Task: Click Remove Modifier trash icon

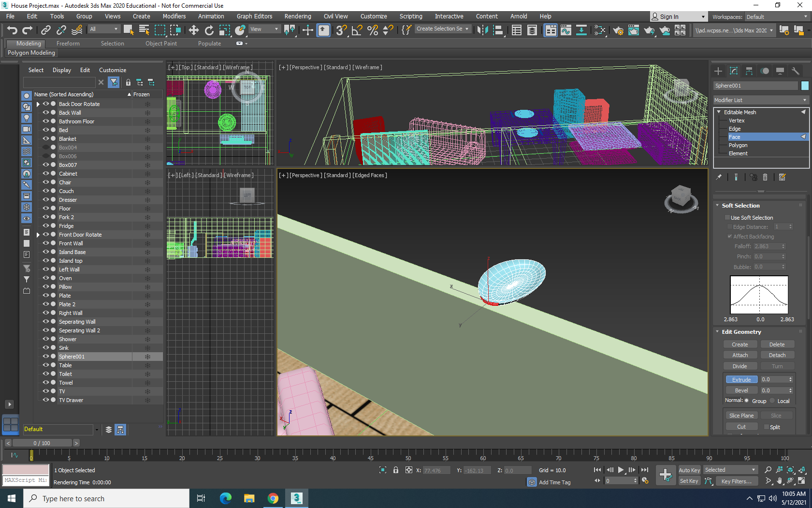Action: [765, 177]
